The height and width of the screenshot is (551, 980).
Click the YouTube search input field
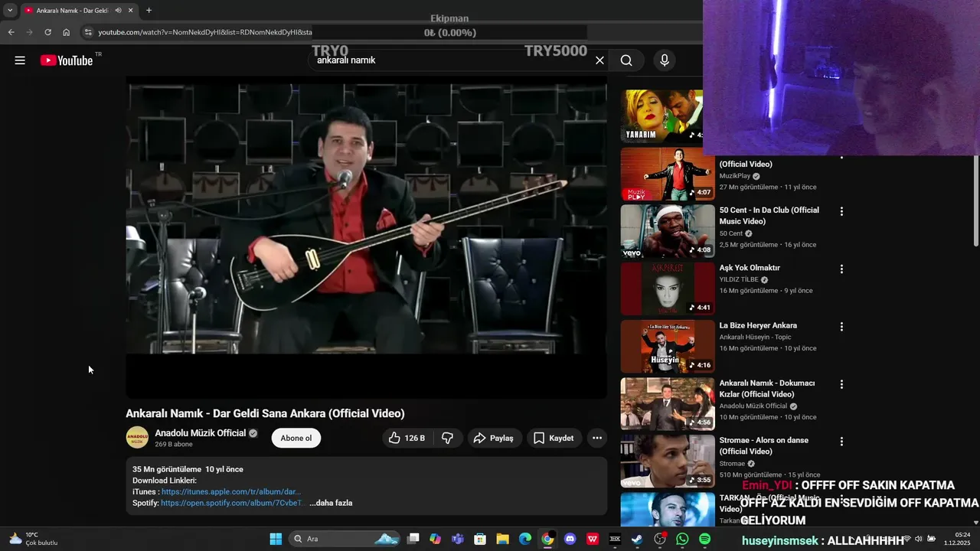coord(452,60)
